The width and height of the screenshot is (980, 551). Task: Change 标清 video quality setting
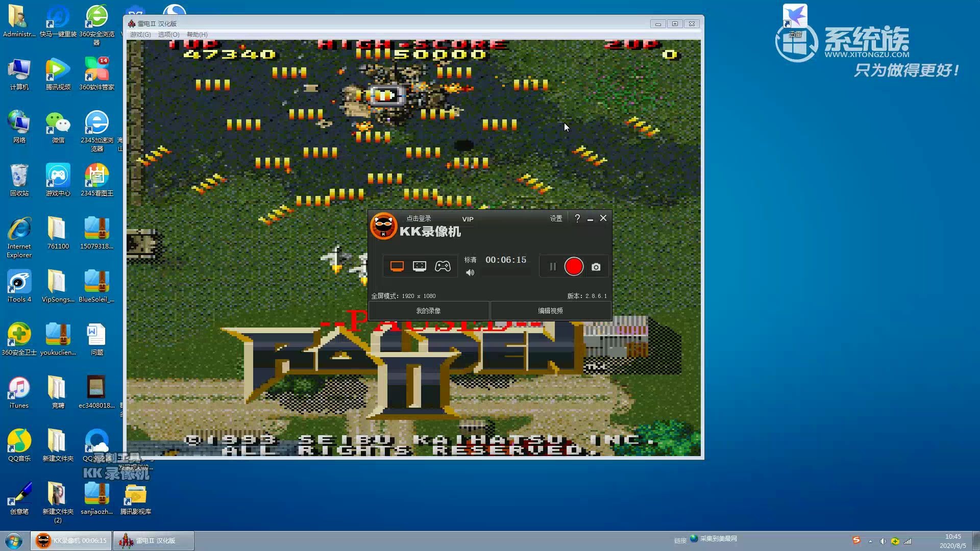click(x=470, y=260)
